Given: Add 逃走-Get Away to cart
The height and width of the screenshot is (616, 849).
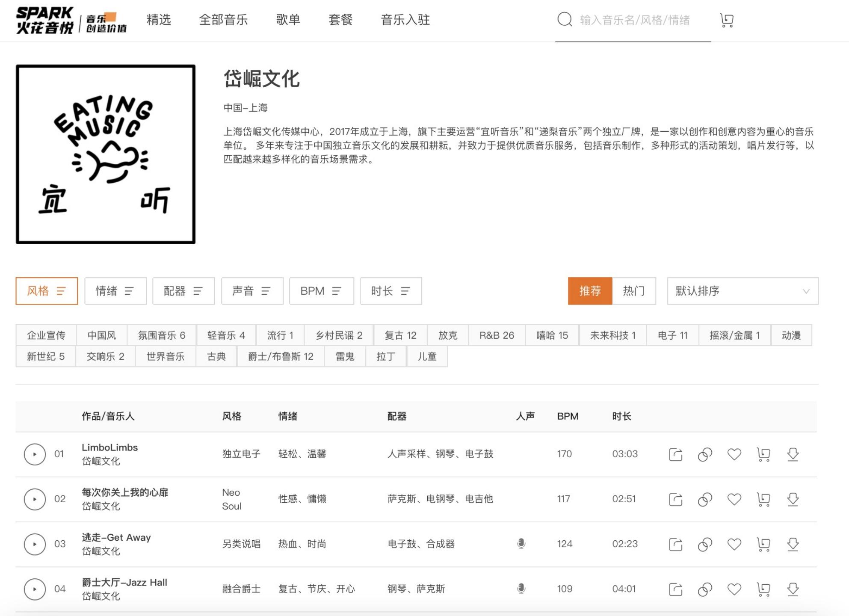Looking at the screenshot, I should [763, 544].
